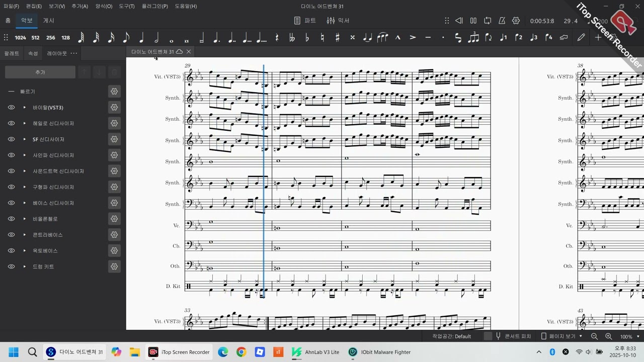Select voice 2
The height and width of the screenshot is (362, 644).
(518, 37)
